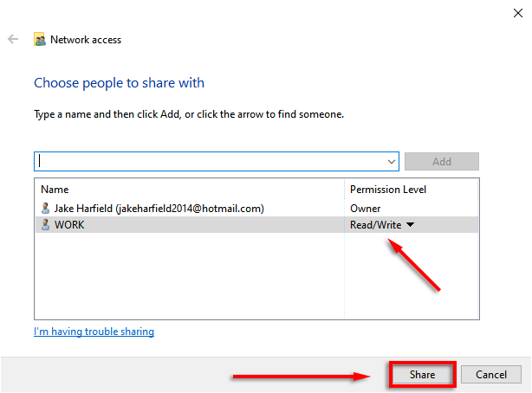This screenshot has width=532, height=393.
Task: Click the user icon beside Jake Harfield
Action: 45,209
